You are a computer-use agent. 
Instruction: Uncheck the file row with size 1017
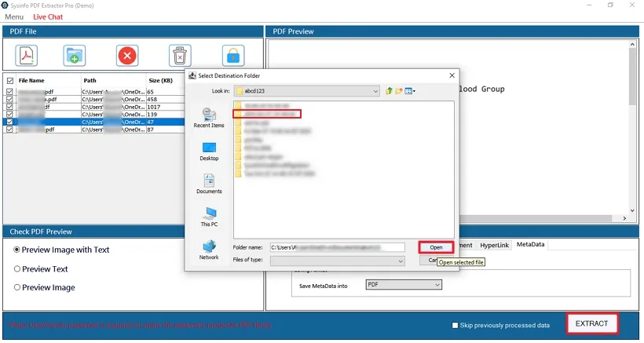pyautogui.click(x=10, y=107)
